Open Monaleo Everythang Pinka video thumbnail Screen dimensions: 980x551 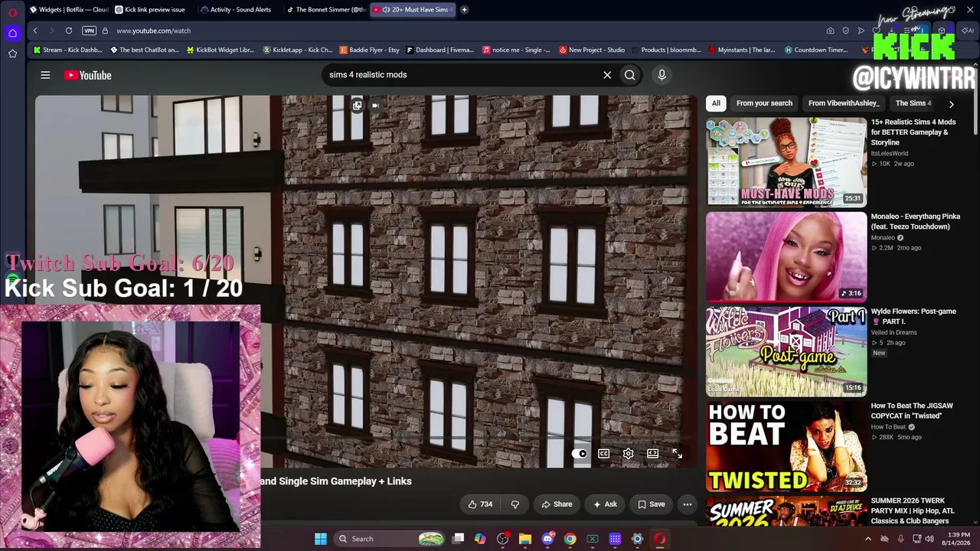[x=786, y=256]
